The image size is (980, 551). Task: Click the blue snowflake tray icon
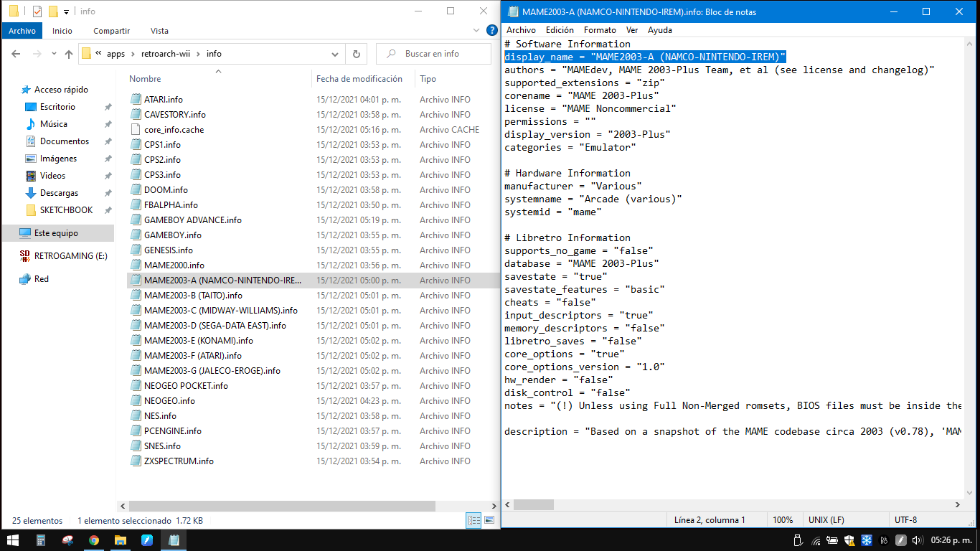867,540
